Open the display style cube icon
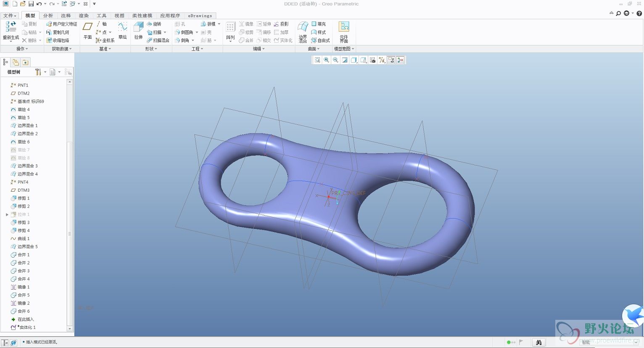Viewport: 644px width, 348px height. (354, 60)
